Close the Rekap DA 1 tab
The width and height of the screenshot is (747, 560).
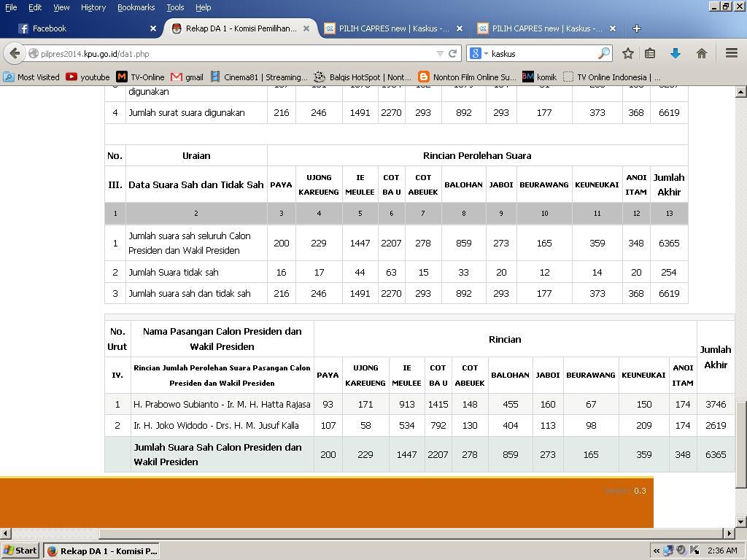(306, 28)
